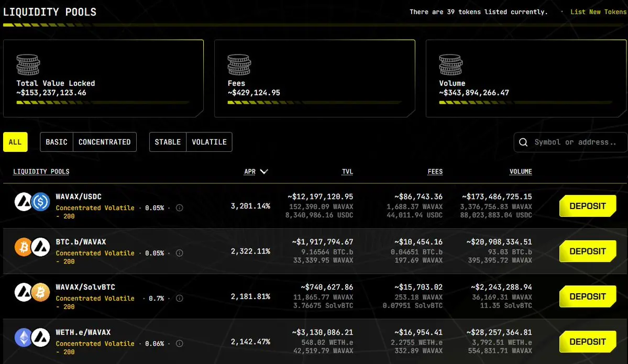Click the WAVAX token icon in BTC.b/WAVAX row

point(40,247)
